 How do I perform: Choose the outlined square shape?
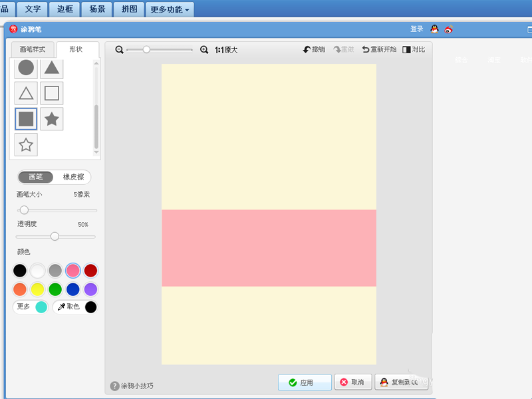(x=52, y=93)
